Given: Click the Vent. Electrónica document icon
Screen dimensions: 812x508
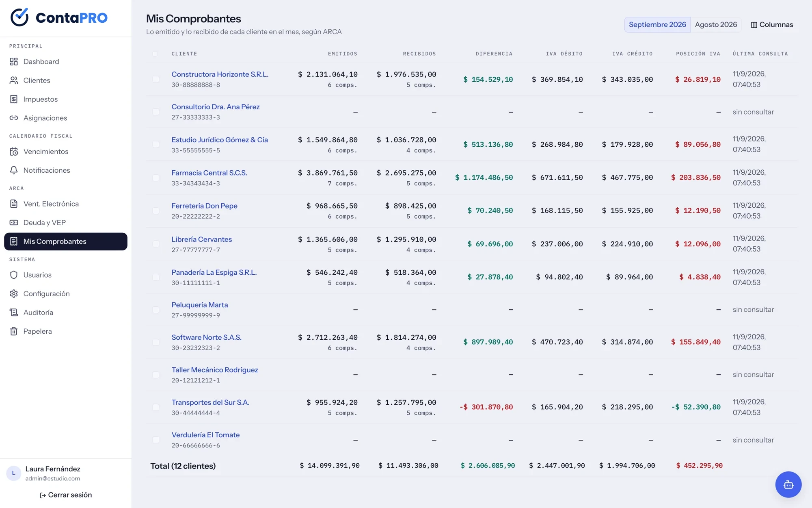Looking at the screenshot, I should click(x=14, y=204).
